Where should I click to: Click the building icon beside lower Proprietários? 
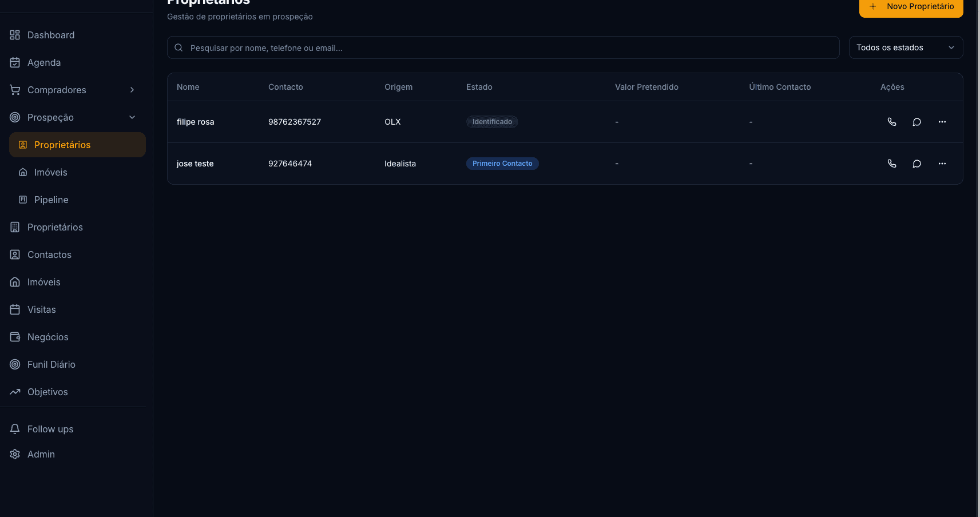(x=15, y=227)
